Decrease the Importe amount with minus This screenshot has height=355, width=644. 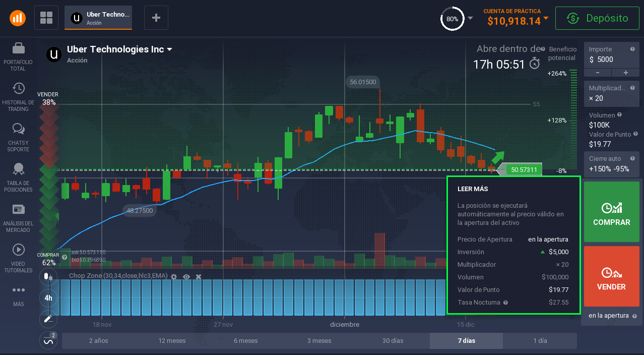pyautogui.click(x=598, y=73)
